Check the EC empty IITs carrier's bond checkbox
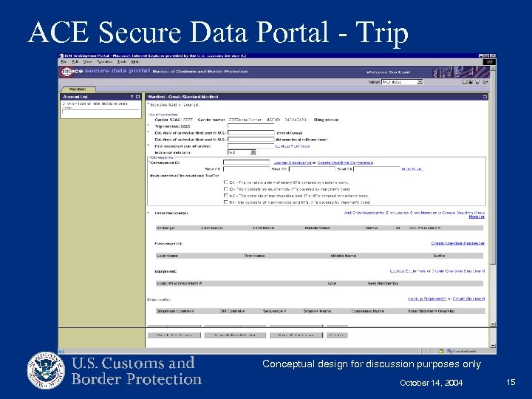The width and height of the screenshot is (532, 399). point(225,183)
